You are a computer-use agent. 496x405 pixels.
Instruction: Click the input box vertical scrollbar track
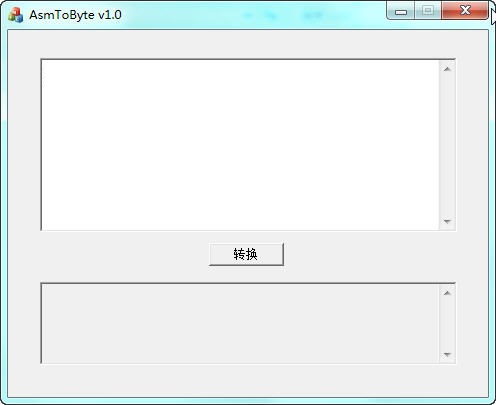[447, 145]
